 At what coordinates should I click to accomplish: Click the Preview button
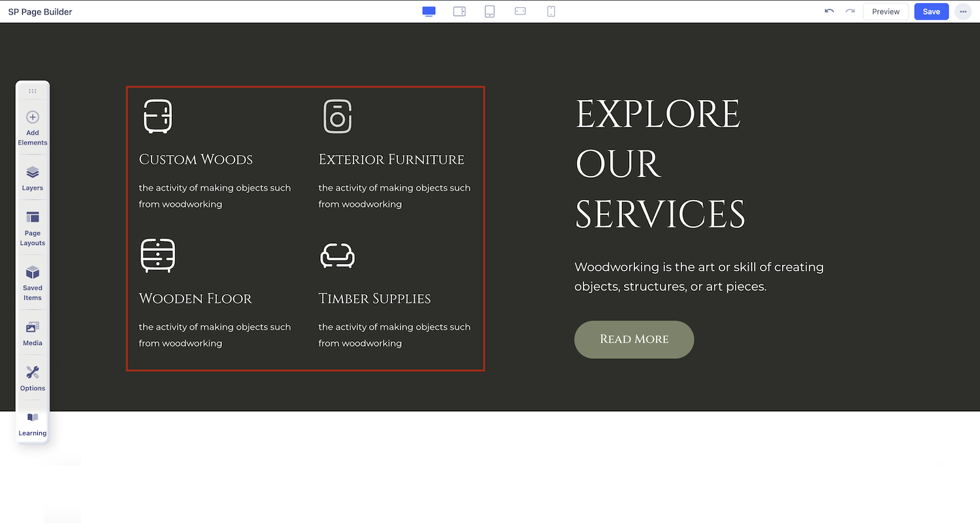click(886, 12)
